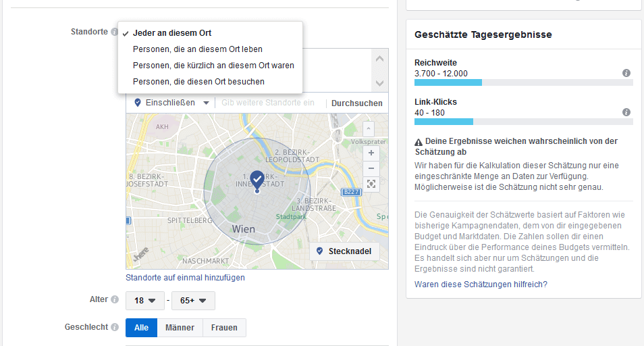Choose 'Personen, die diesen Ort besuchen'

198,82
